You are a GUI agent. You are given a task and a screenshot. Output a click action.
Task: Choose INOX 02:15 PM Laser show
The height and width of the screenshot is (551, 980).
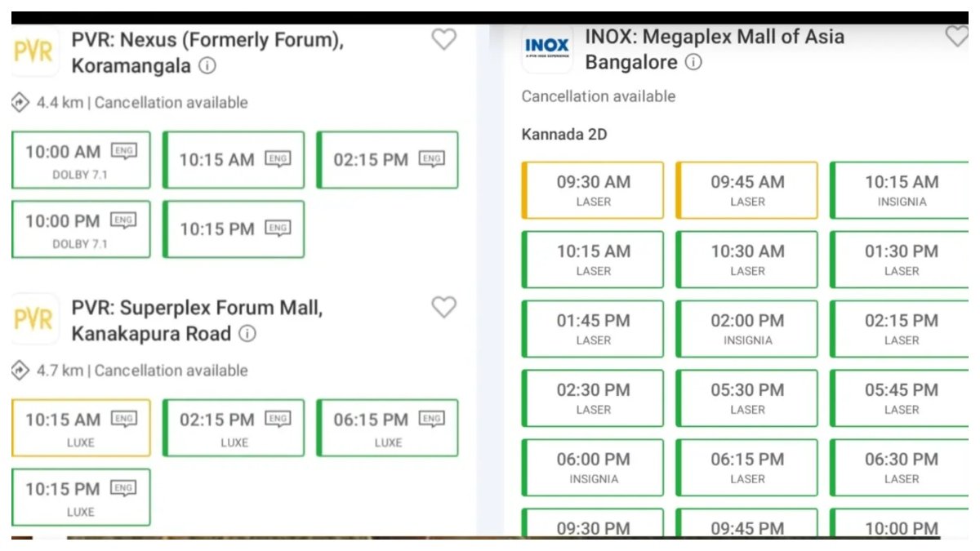pos(899,329)
